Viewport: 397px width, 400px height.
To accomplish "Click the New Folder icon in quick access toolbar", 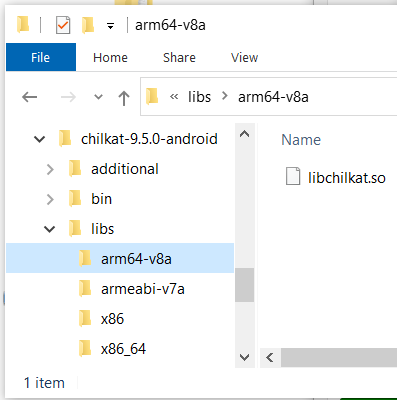I will click(89, 25).
